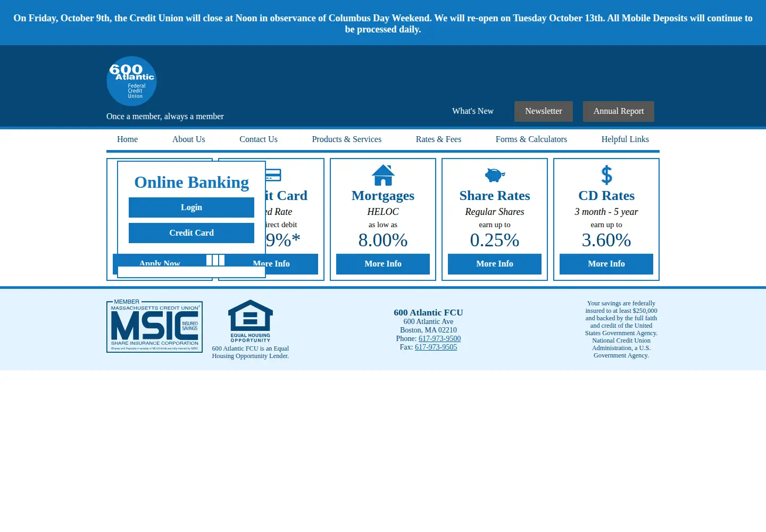Click the fax number 617-973-9505
Image resolution: width=766 pixels, height=532 pixels.
coord(436,347)
